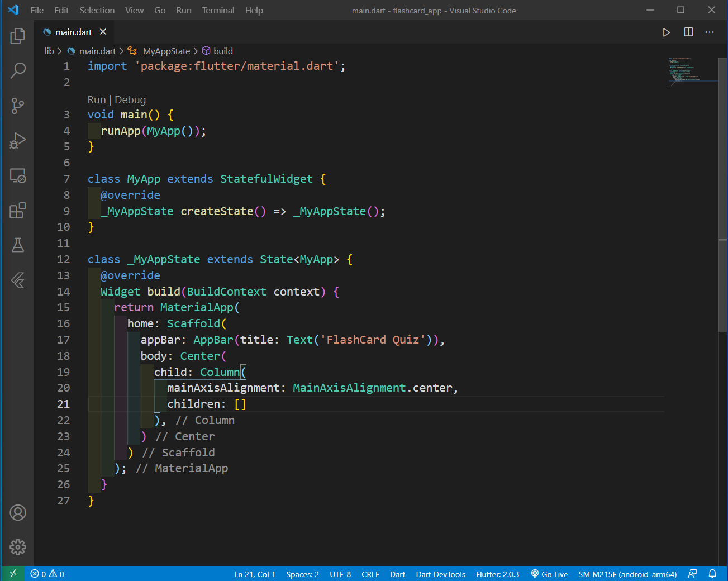Viewport: 728px width, 581px height.
Task: Open the Go menu
Action: (x=160, y=10)
